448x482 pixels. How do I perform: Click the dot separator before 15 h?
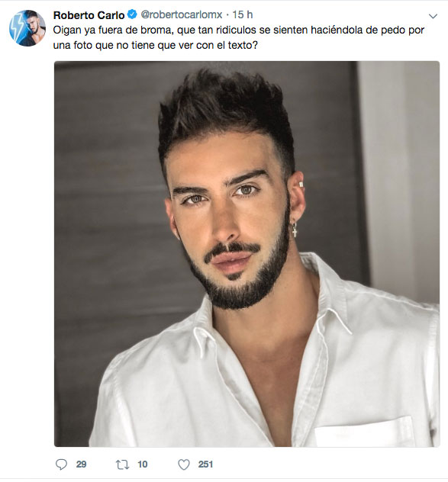pyautogui.click(x=227, y=14)
